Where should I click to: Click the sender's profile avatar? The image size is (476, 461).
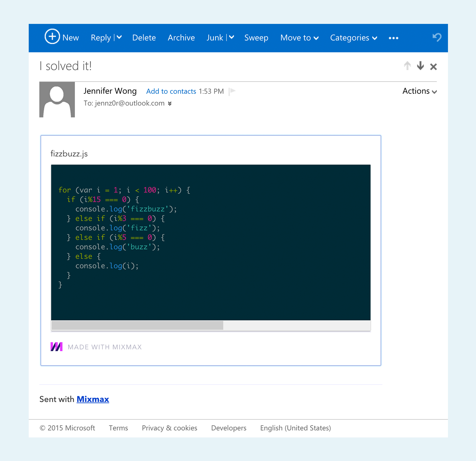(x=57, y=100)
